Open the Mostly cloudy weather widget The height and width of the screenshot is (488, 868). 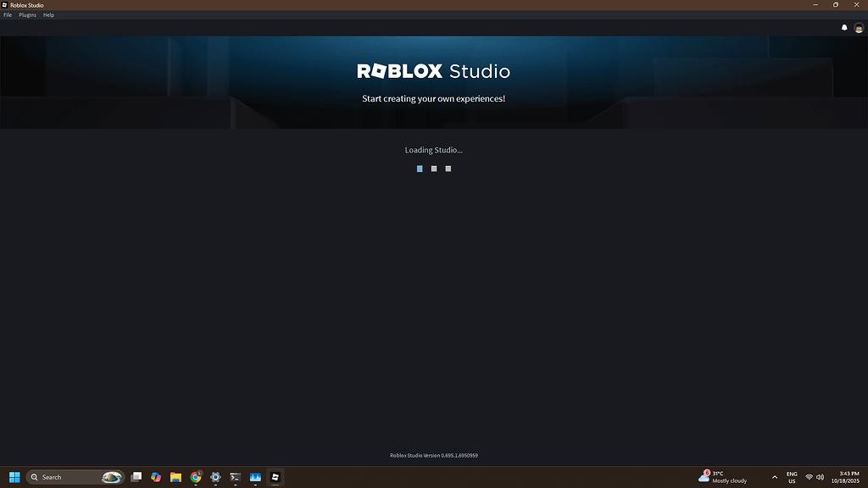[x=725, y=477]
